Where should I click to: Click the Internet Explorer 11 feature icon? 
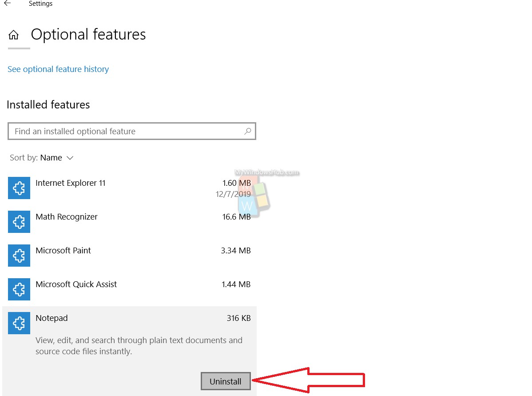(x=19, y=188)
